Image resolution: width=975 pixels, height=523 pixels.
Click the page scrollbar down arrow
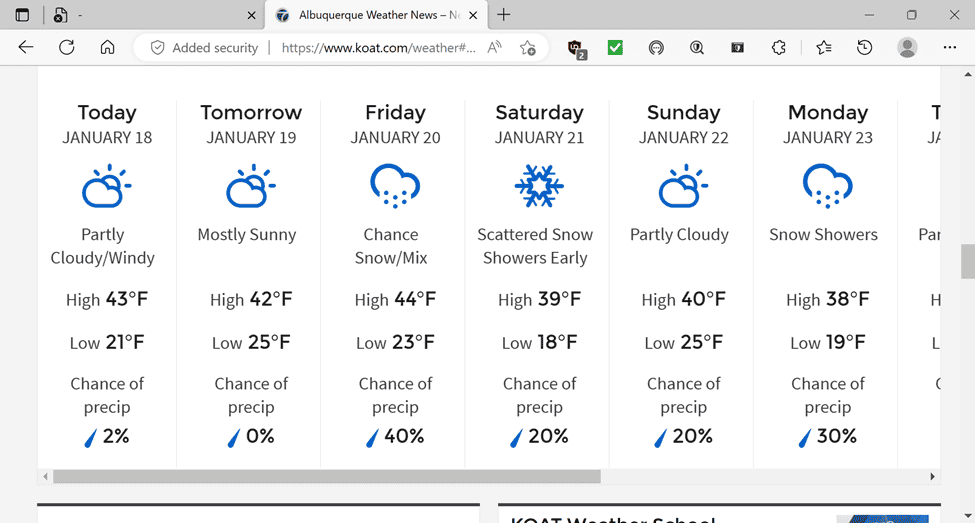pos(968,516)
